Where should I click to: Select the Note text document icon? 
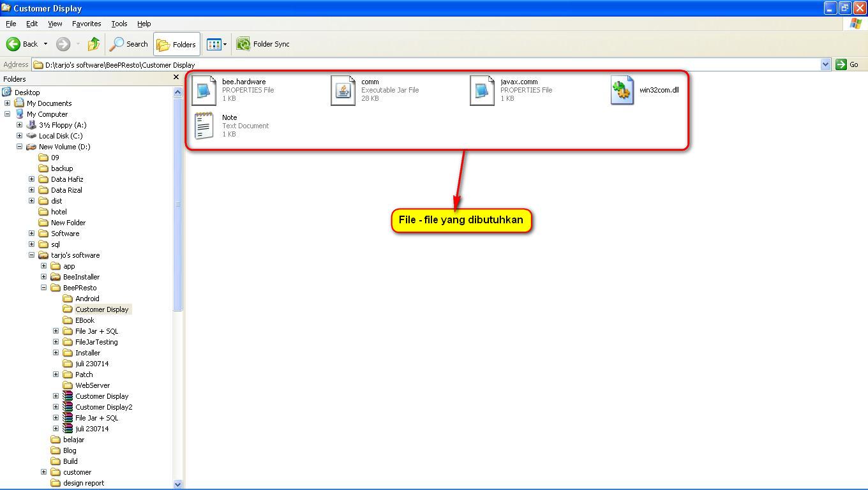[204, 126]
